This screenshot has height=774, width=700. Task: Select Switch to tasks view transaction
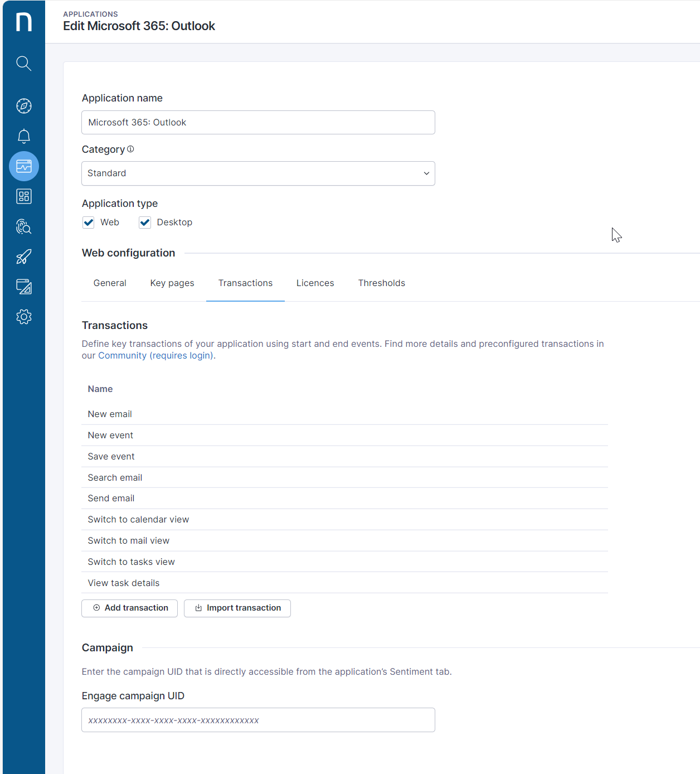click(344, 562)
